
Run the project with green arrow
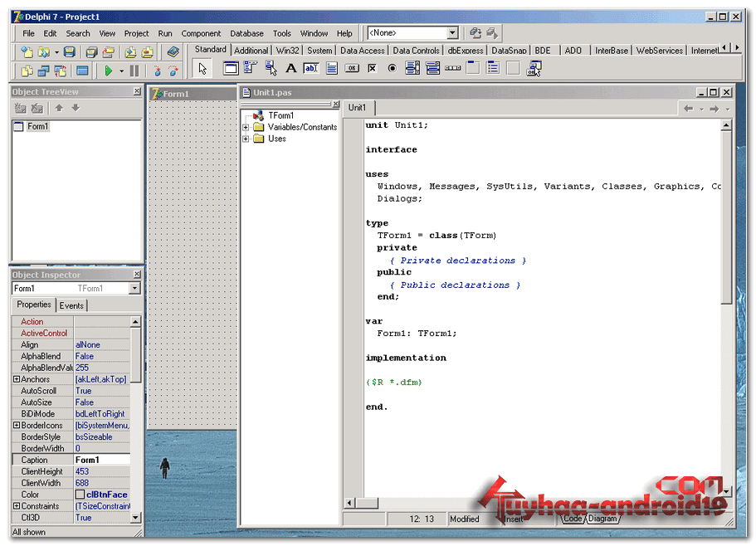(x=109, y=71)
